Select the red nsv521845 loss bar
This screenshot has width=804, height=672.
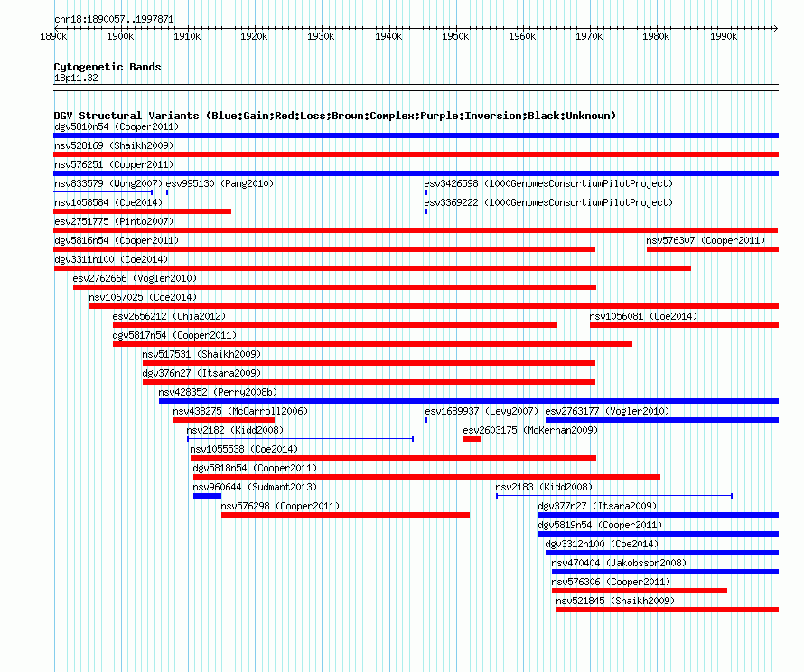(668, 610)
